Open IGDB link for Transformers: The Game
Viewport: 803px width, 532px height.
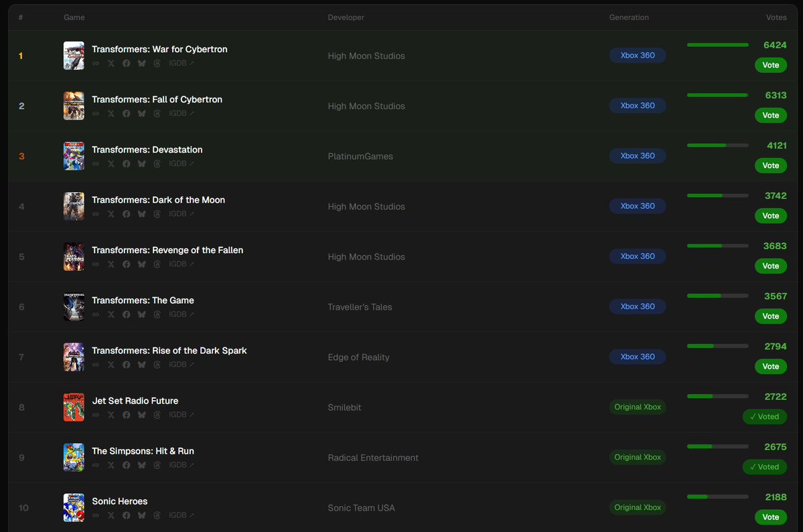pos(181,314)
